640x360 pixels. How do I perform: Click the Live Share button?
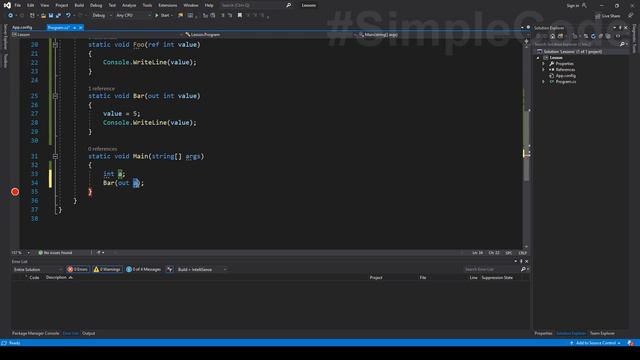tap(608, 16)
